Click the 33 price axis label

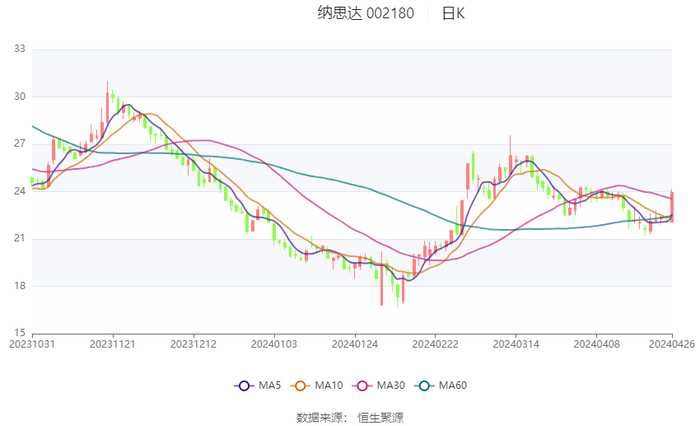pos(20,49)
